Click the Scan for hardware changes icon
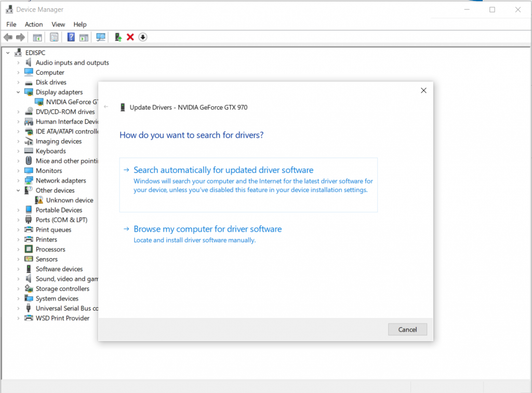The image size is (532, 393). 101,37
